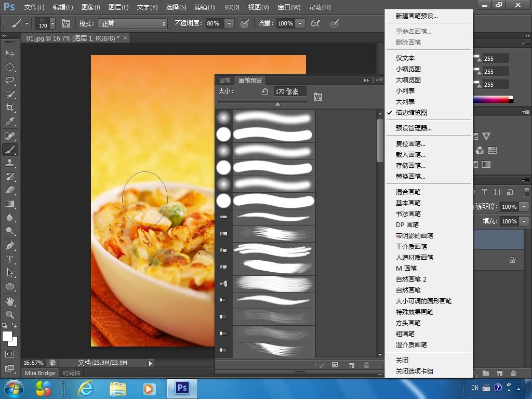The height and width of the screenshot is (399, 532).
Task: Toggle the brush panel button in options bar
Action: [x=66, y=23]
